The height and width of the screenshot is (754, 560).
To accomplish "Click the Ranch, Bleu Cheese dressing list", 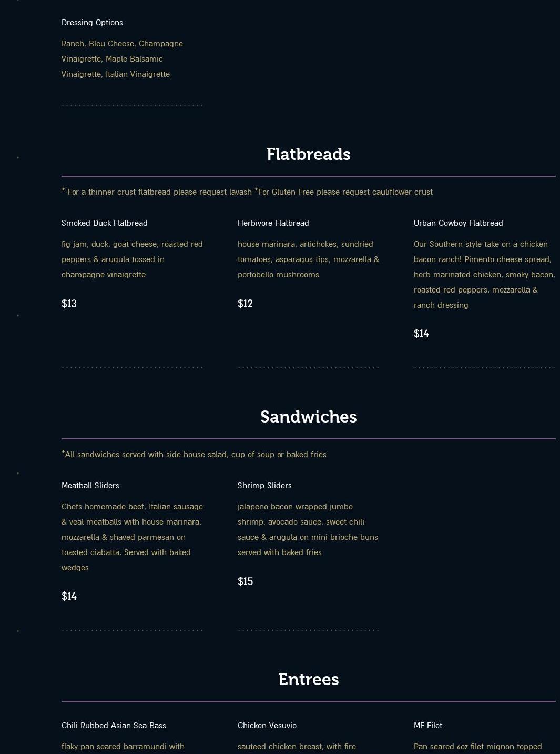I will (122, 59).
